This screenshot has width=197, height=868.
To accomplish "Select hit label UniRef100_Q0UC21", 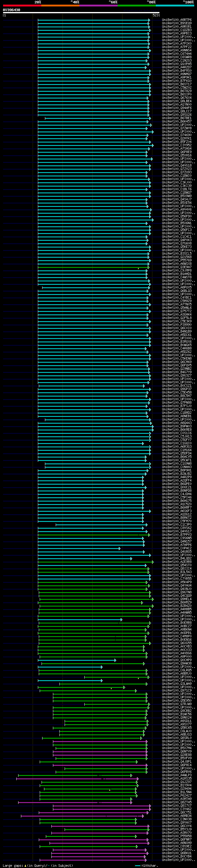I will click(177, 487).
